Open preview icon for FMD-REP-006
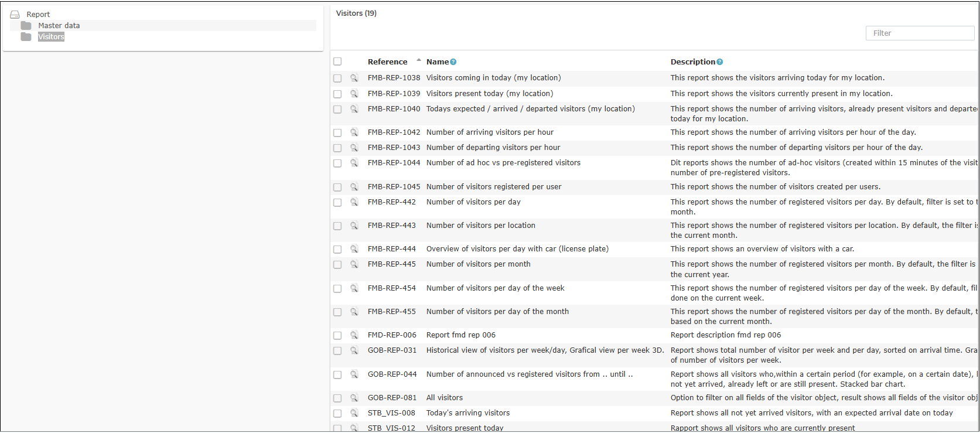Screen dimensions: 980x433 point(354,335)
